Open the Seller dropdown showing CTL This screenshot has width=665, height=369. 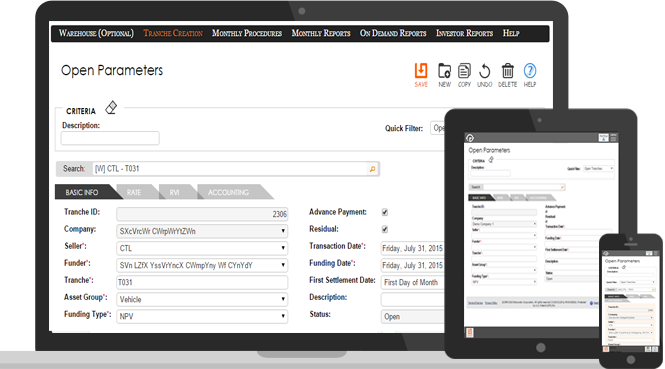coord(202,248)
